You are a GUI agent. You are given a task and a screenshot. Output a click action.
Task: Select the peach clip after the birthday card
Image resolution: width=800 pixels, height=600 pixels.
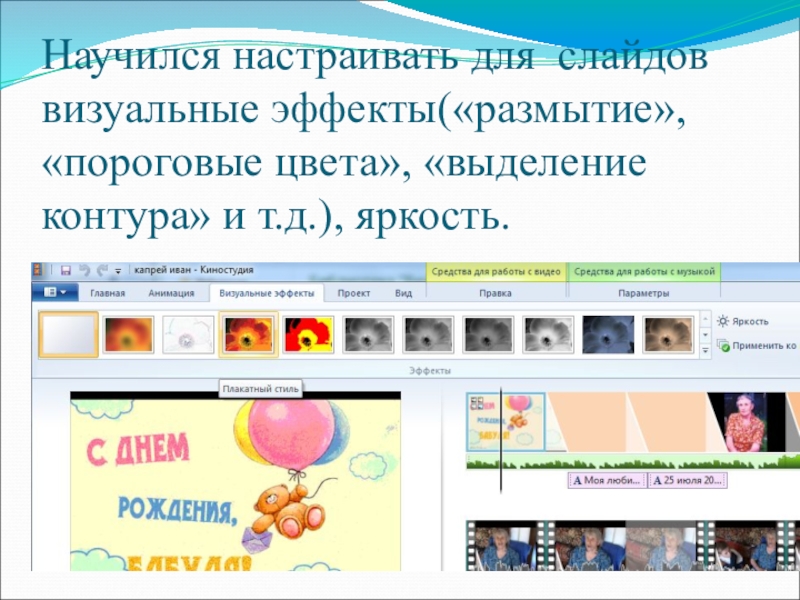[587, 422]
